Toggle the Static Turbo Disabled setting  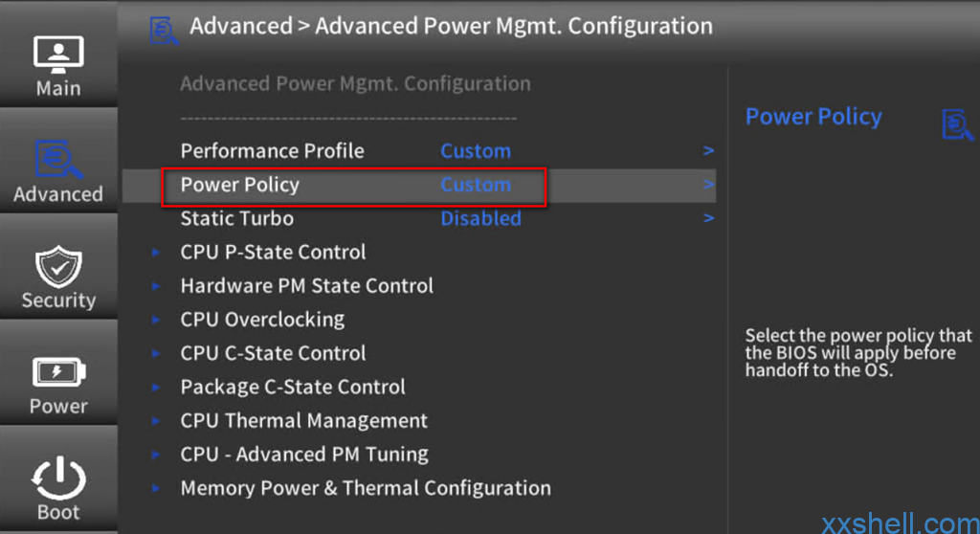coord(480,218)
